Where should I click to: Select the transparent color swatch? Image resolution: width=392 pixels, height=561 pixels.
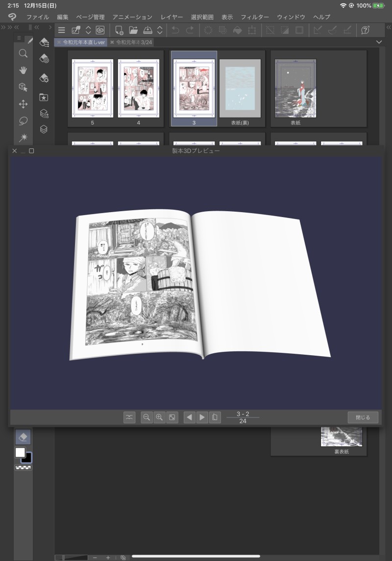click(x=23, y=467)
